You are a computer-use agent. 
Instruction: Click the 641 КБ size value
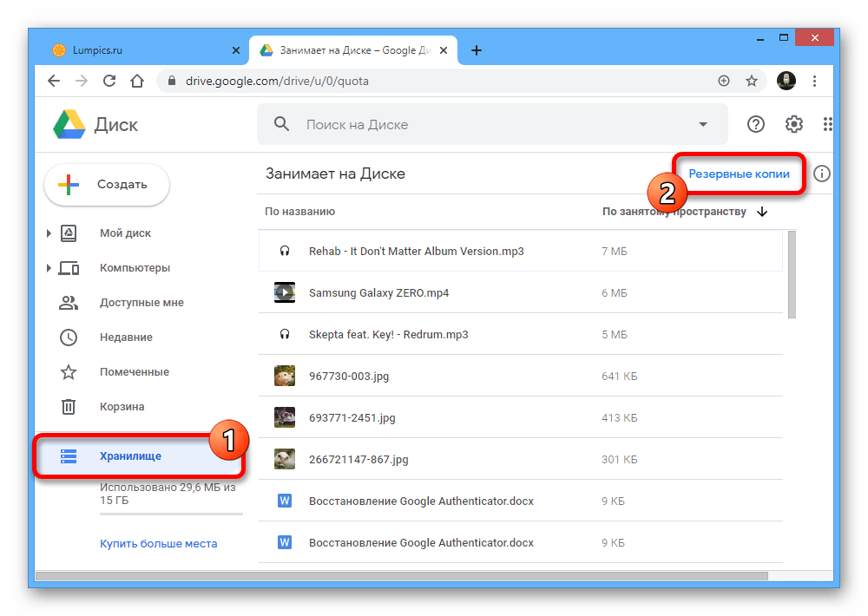[x=620, y=377]
